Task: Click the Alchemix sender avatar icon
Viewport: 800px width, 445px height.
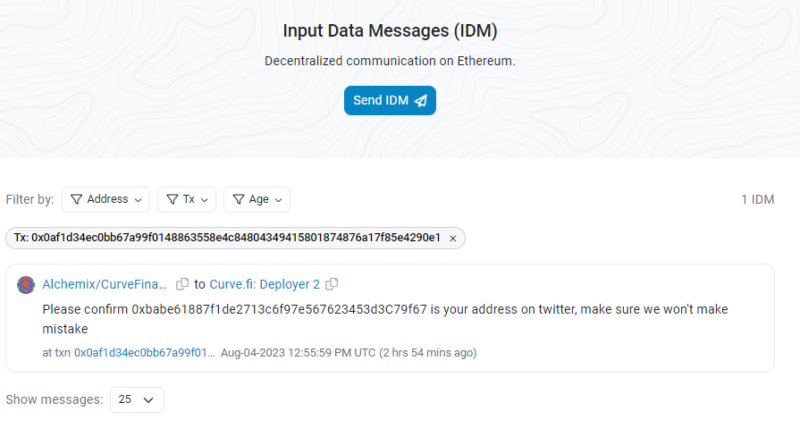Action: coord(26,285)
